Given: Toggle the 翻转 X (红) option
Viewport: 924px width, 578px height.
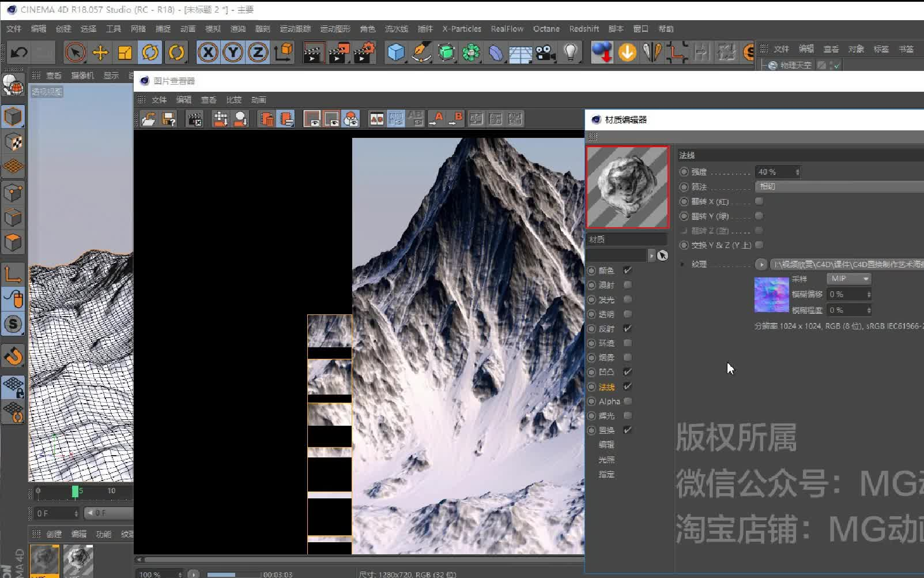Looking at the screenshot, I should [760, 201].
